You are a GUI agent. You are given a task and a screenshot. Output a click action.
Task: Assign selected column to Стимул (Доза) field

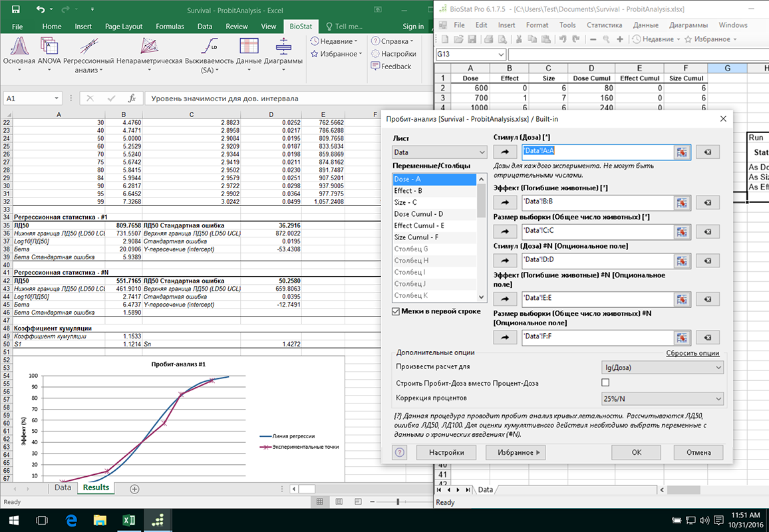(505, 152)
